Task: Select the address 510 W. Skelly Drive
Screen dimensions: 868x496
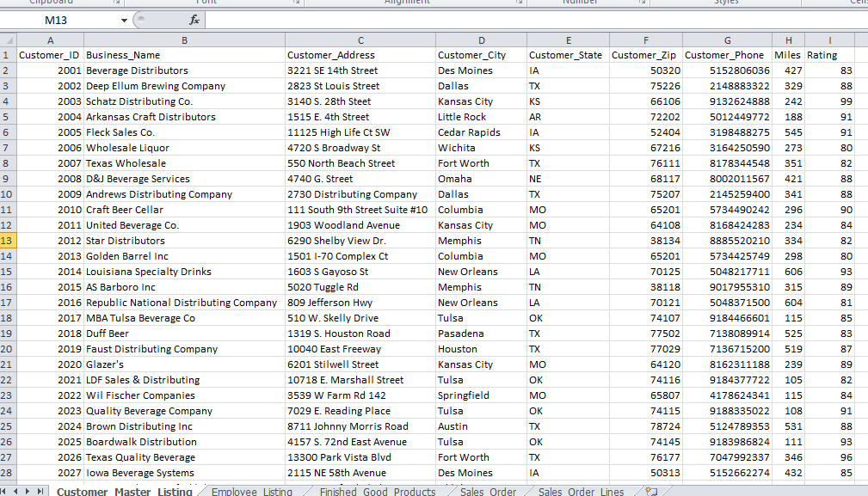Action: click(360, 318)
